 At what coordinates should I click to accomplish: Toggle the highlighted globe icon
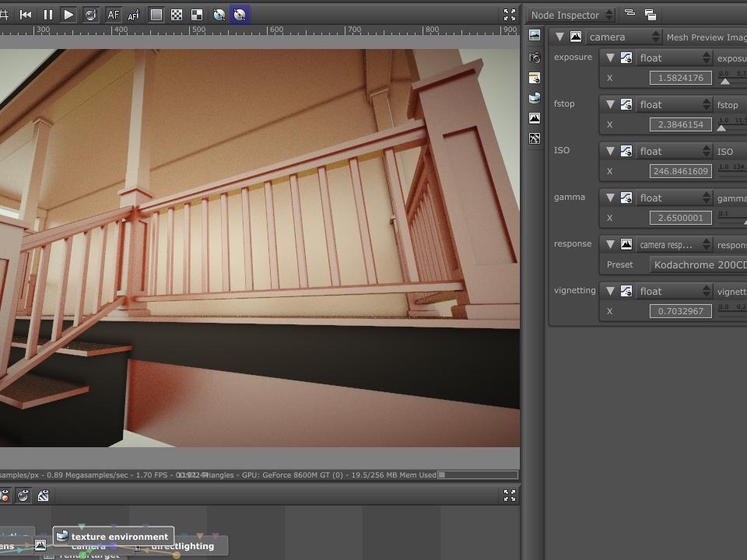click(240, 15)
